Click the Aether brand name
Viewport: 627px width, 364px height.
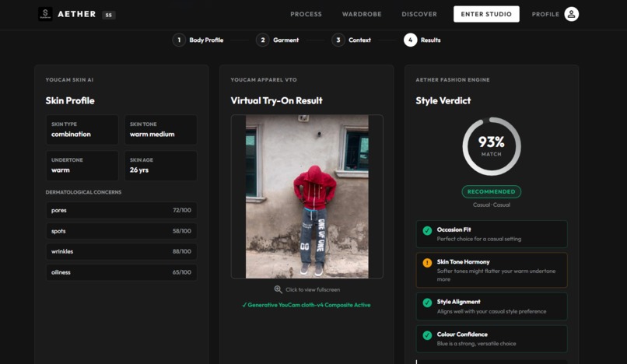(77, 14)
